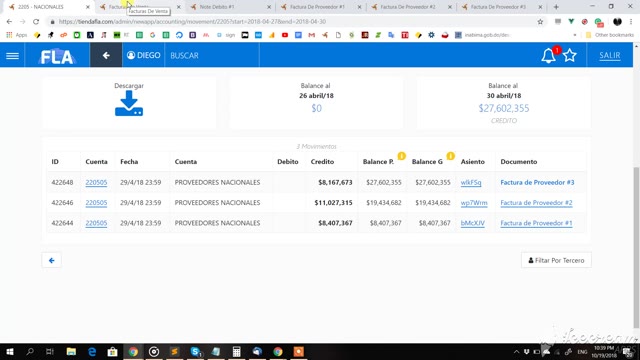640x360 pixels.
Task: Open Other bookmarks folder
Action: tap(610, 35)
